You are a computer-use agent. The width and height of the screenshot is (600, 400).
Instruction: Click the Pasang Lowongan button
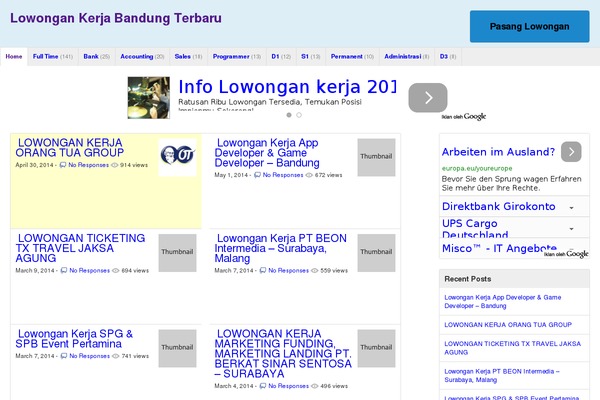pyautogui.click(x=529, y=26)
